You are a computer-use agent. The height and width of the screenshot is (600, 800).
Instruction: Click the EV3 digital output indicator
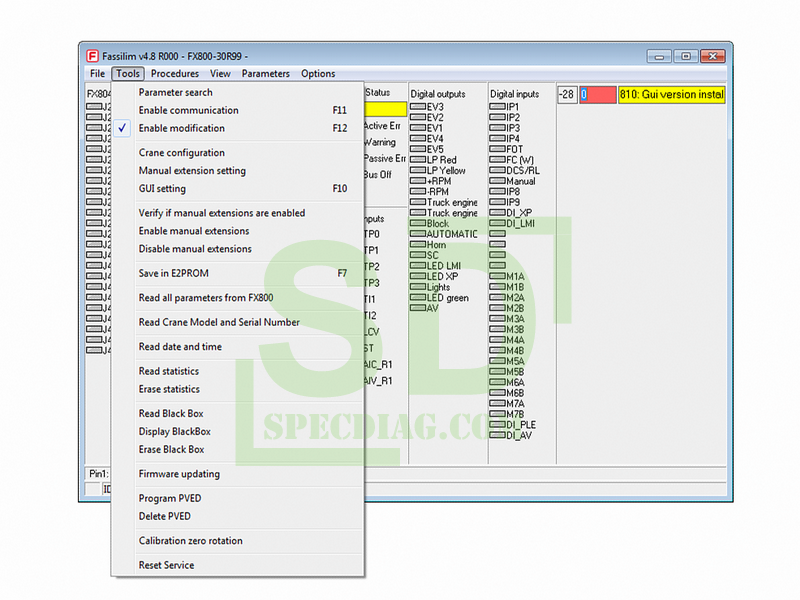(x=418, y=107)
